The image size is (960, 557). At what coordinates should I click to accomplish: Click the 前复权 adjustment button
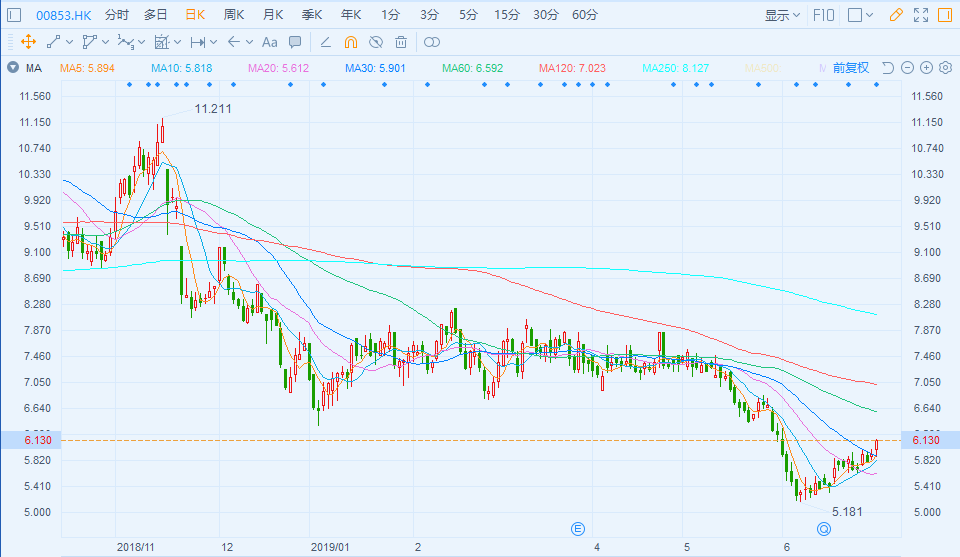click(x=851, y=68)
